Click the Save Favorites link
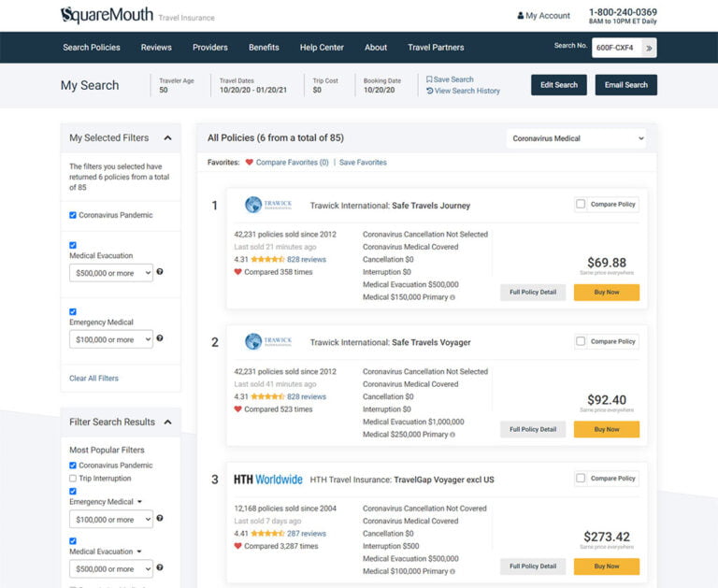Screen dimensions: 718x588 tap(363, 162)
